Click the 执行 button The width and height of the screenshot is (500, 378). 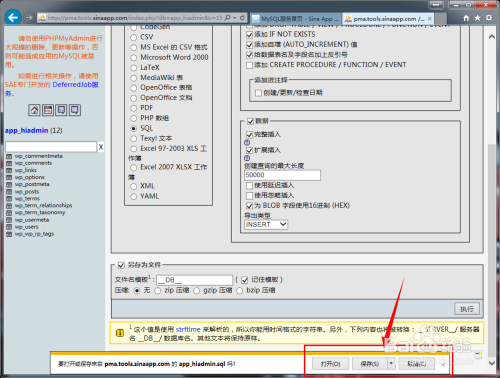tap(467, 309)
